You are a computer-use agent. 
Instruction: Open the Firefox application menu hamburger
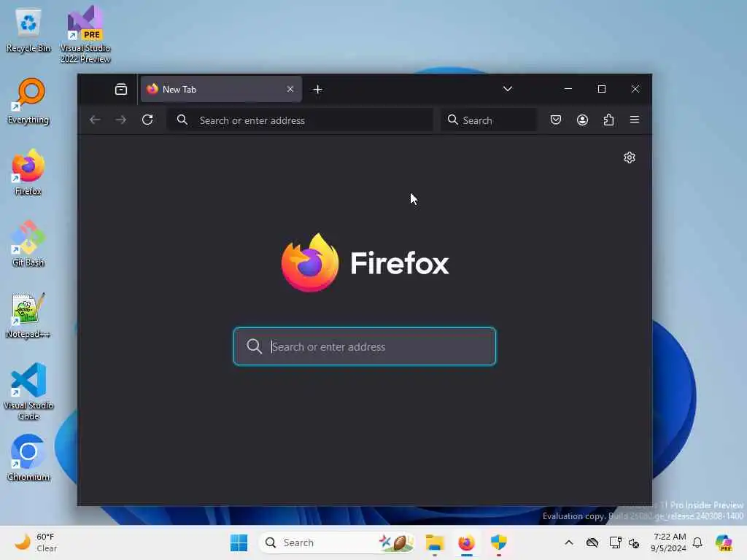[635, 120]
